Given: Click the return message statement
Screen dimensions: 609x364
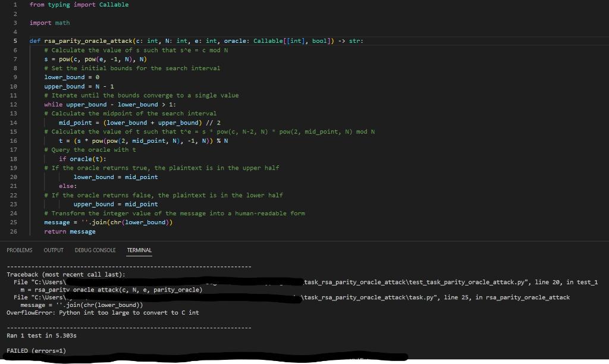Looking at the screenshot, I should pos(69,231).
